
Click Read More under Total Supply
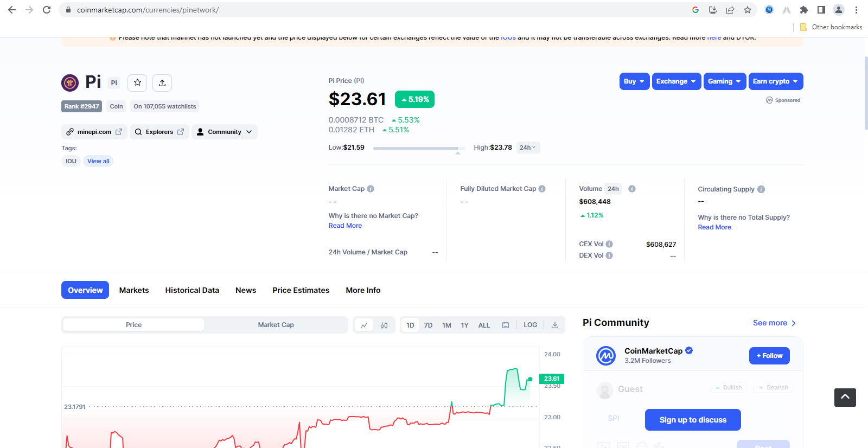pos(714,227)
